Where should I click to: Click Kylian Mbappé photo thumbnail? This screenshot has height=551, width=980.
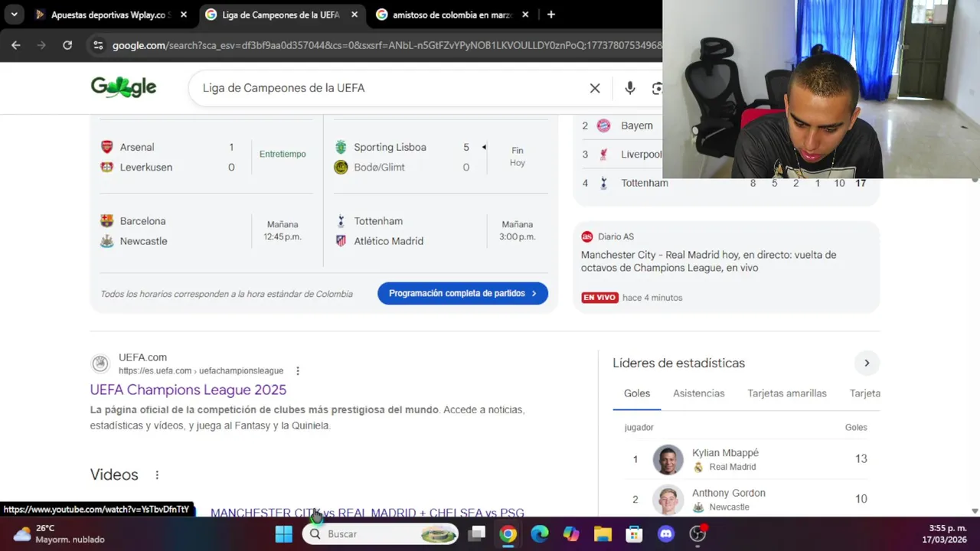pos(668,459)
